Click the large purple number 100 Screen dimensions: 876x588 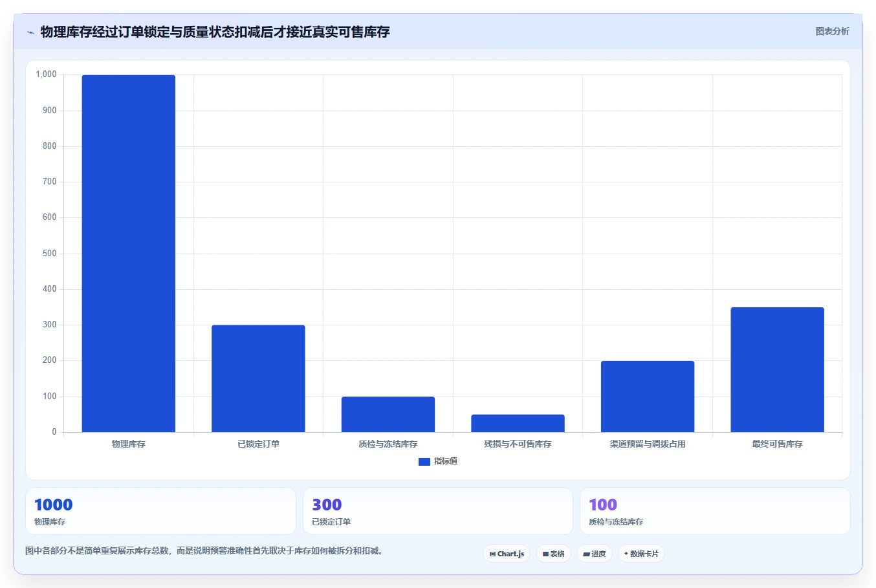(603, 505)
